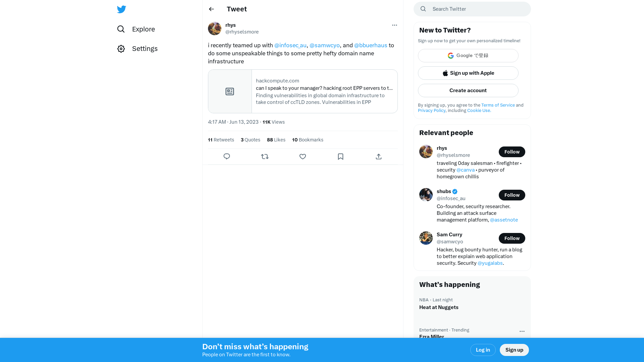Click the bookmark icon on the tweet
Image resolution: width=644 pixels, height=362 pixels.
[340, 157]
